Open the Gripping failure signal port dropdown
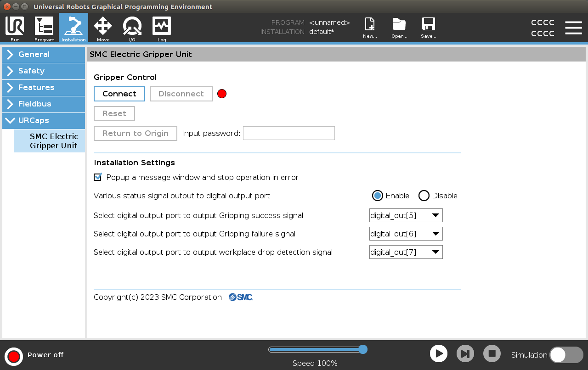This screenshot has height=370, width=588. (406, 234)
